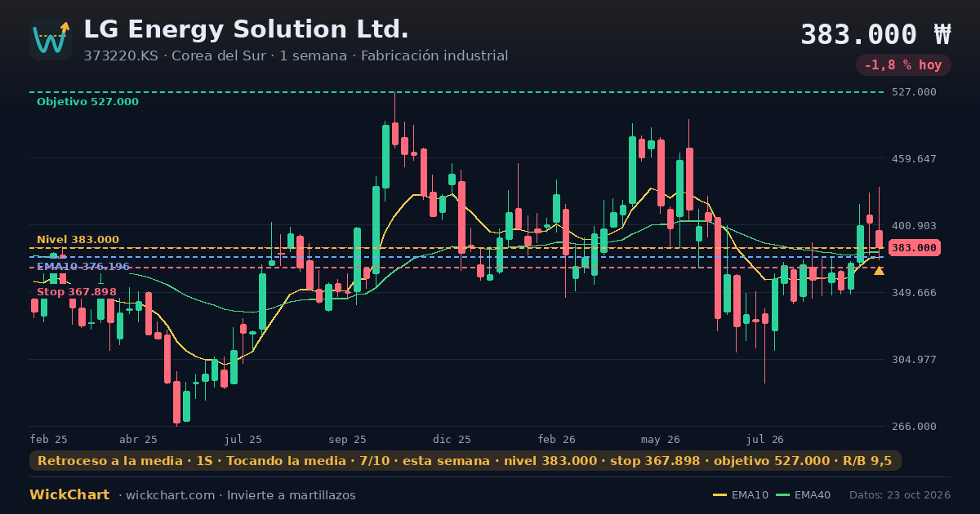Click the may 26 date label
This screenshot has width=980, height=514.
click(661, 439)
